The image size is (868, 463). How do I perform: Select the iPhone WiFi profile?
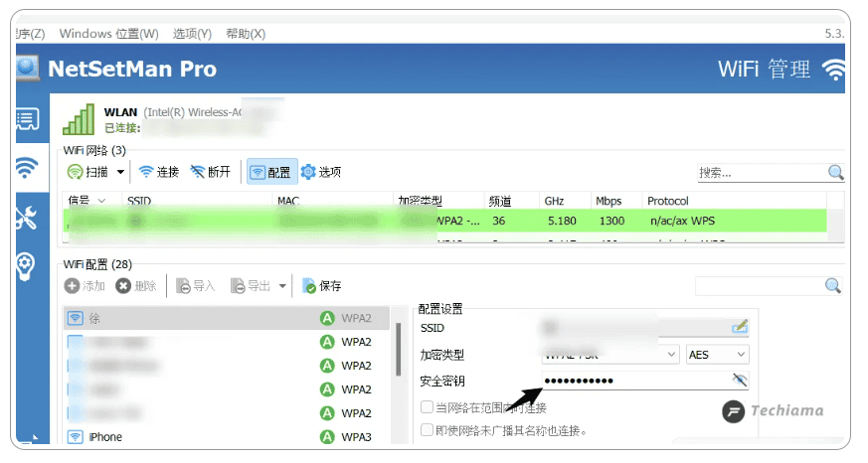click(227, 437)
